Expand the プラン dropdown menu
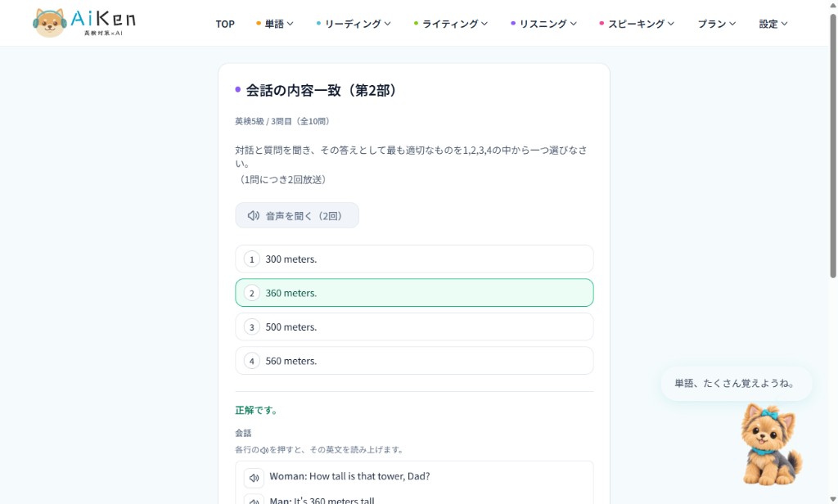838x504 pixels. point(717,24)
